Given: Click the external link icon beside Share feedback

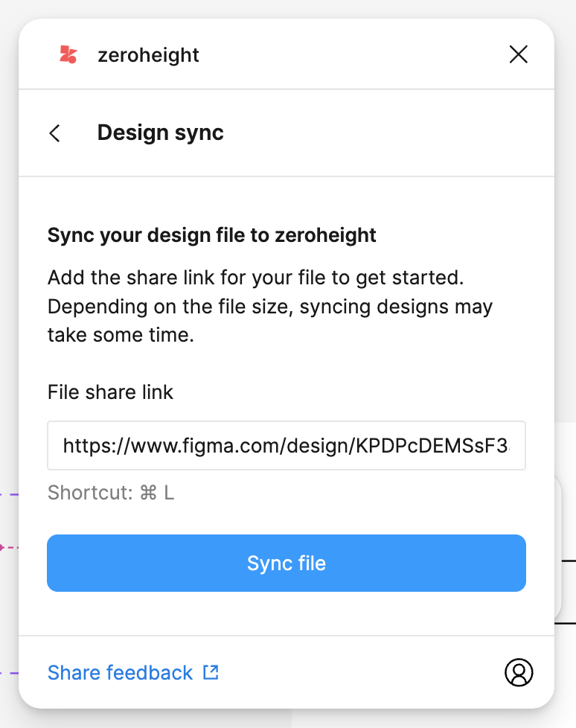Looking at the screenshot, I should coord(211,672).
